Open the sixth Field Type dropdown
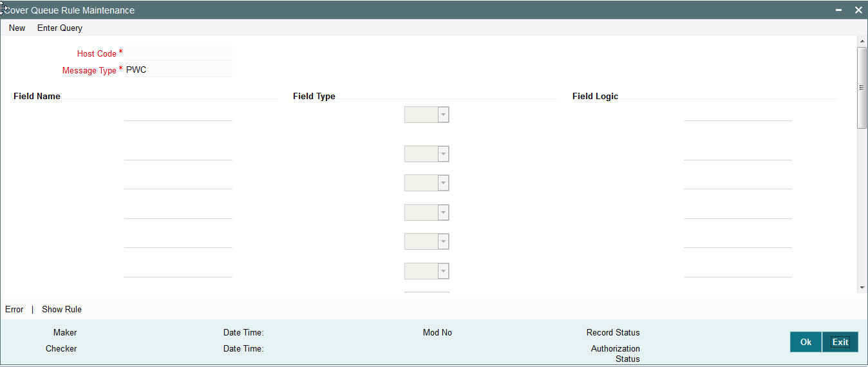 (x=426, y=271)
